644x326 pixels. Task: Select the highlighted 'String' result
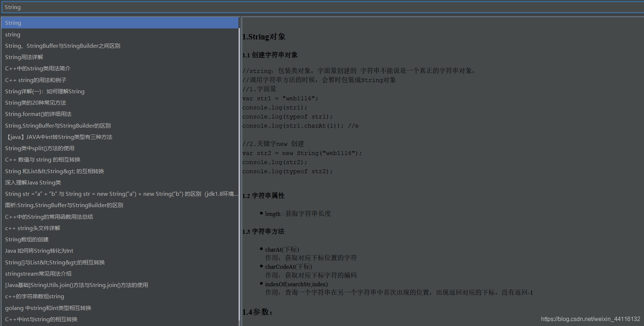pos(120,23)
